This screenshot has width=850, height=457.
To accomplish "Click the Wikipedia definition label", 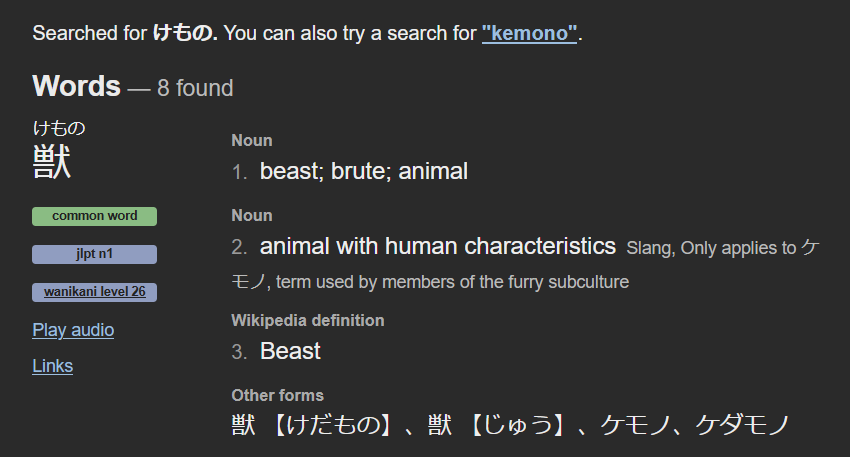I will tap(307, 320).
